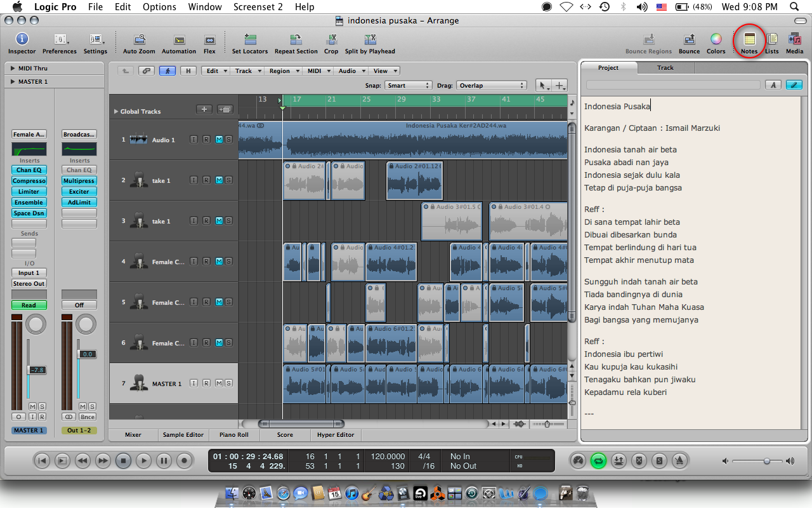Click Split by Playhead icon
The width and height of the screenshot is (812, 508).
370,39
